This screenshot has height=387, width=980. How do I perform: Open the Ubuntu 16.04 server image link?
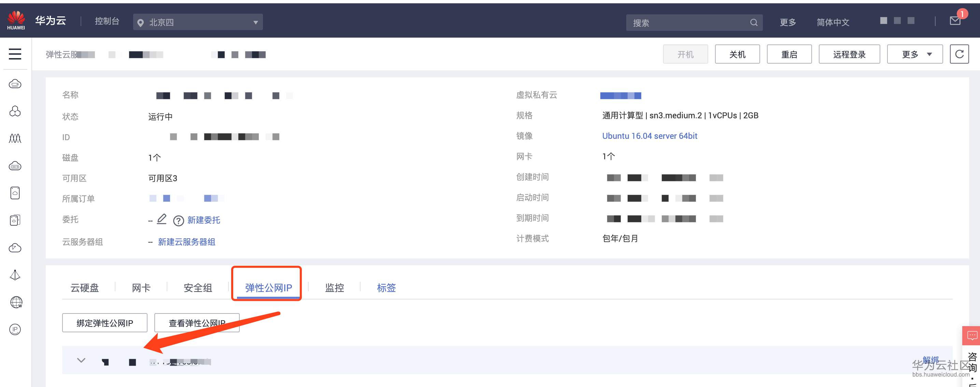click(x=649, y=136)
